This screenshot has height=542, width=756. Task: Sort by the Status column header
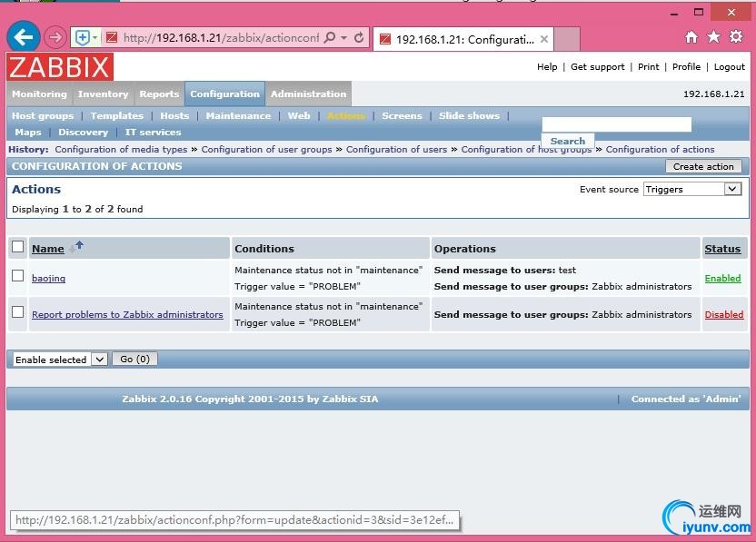pyautogui.click(x=722, y=249)
